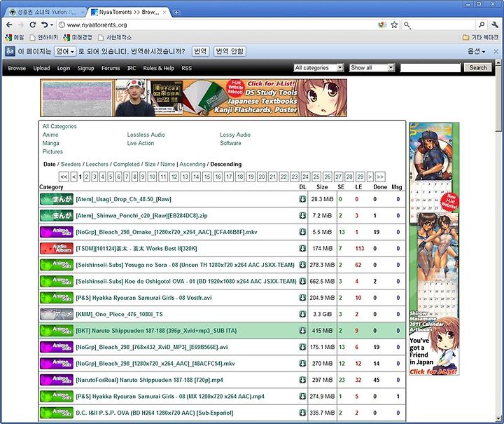The width and height of the screenshot is (504, 424).
Task: Open the 미래경영 bookmark
Action: 78,38
